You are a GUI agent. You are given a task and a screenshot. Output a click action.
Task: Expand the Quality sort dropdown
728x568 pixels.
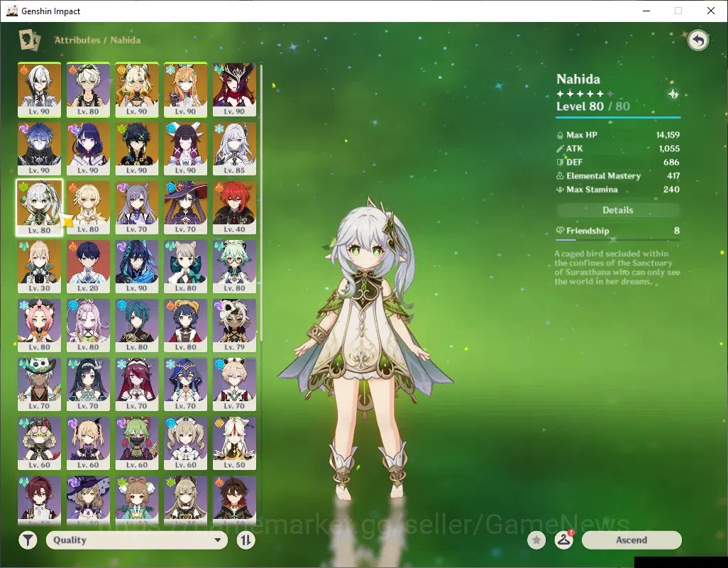tap(137, 540)
